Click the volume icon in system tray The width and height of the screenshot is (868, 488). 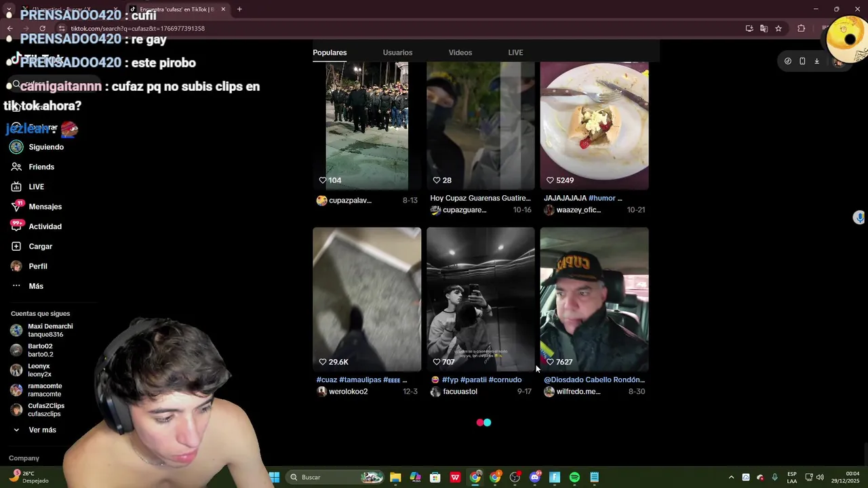coord(820,477)
